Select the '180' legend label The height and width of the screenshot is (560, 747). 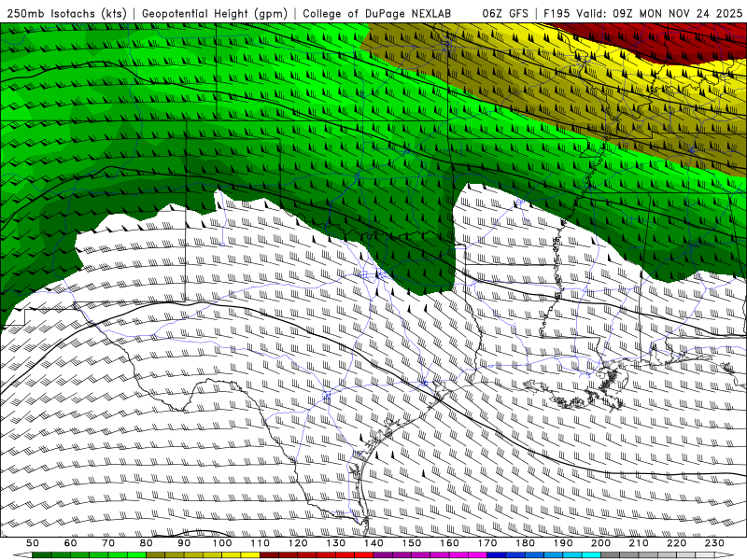[x=525, y=543]
